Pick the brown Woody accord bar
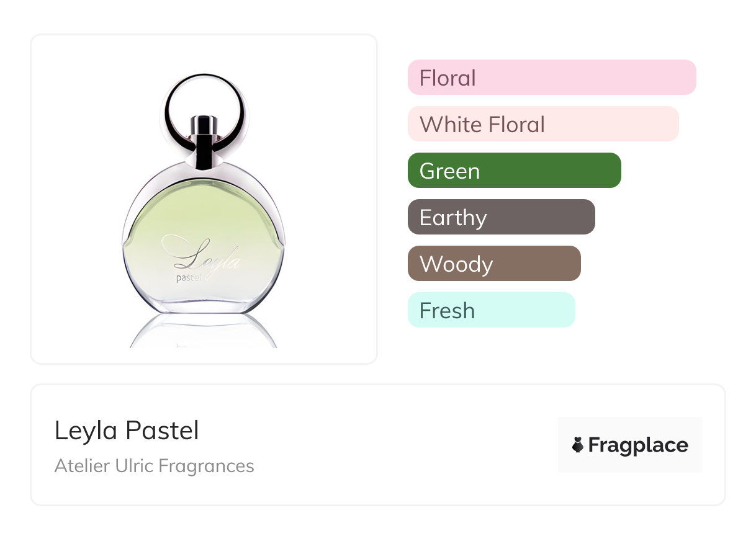Image resolution: width=756 pixels, height=536 pixels. click(x=494, y=264)
